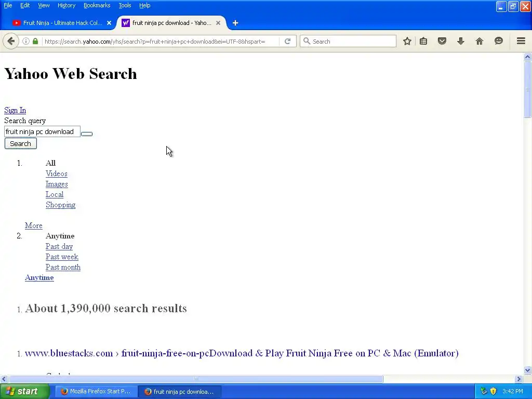Open the Images results link
Viewport: 532px width, 399px height.
coord(57,184)
